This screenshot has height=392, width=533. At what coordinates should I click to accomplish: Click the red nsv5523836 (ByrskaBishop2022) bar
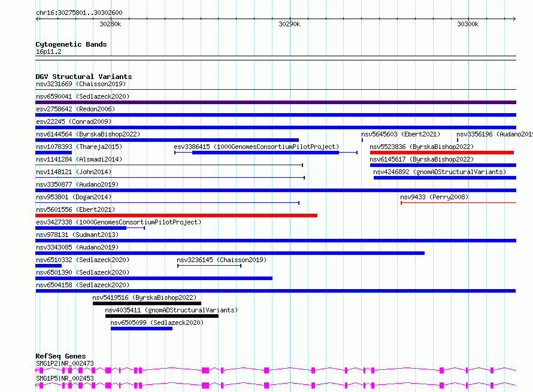[442, 153]
